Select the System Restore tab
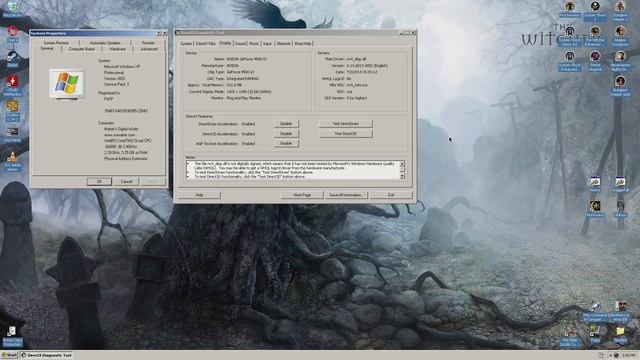Screen dimensions: 640x360 click(x=56, y=43)
